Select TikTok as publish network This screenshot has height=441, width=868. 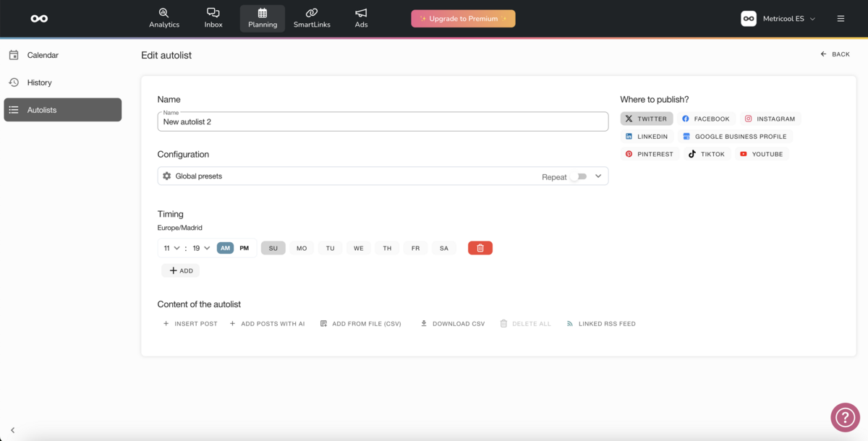pyautogui.click(x=707, y=154)
